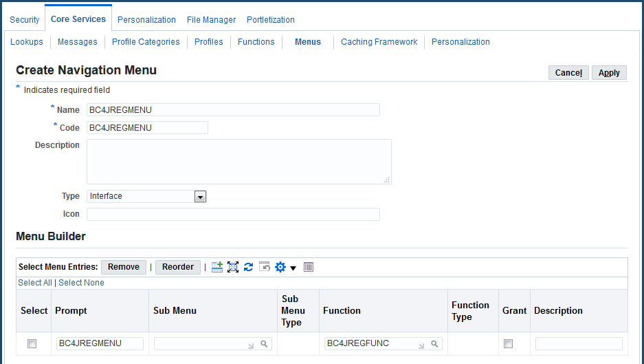Refresh the Menu Builder table
Image resolution: width=644 pixels, height=364 pixels.
(249, 267)
